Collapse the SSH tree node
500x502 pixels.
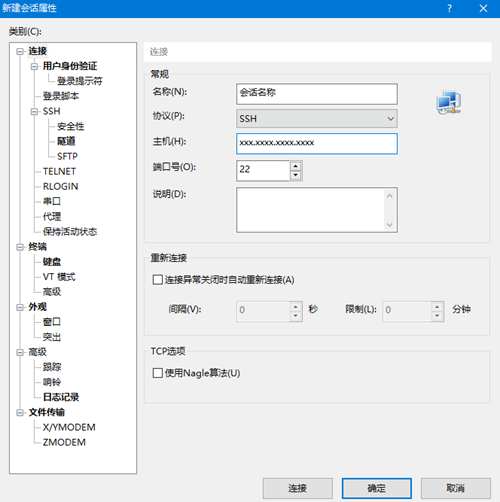pyautogui.click(x=34, y=112)
